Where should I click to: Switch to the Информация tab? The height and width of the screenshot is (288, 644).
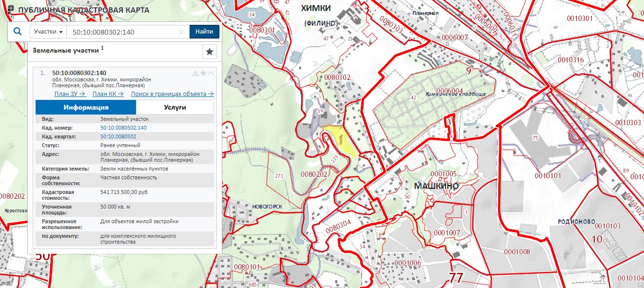[x=86, y=107]
